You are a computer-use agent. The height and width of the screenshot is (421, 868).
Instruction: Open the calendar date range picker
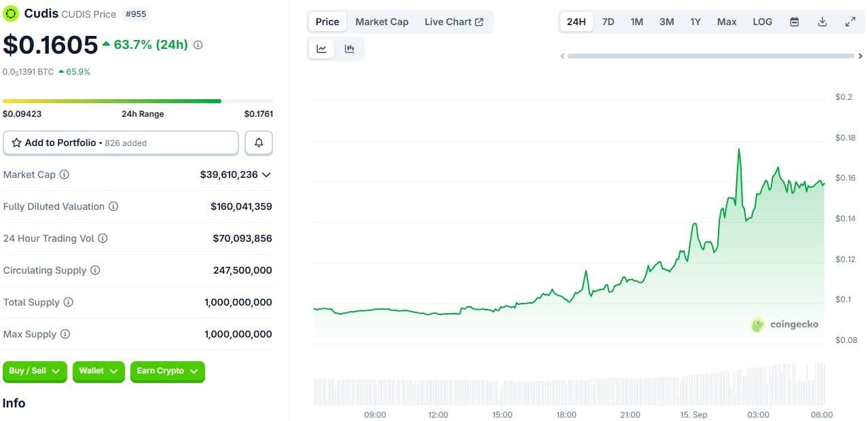(794, 22)
